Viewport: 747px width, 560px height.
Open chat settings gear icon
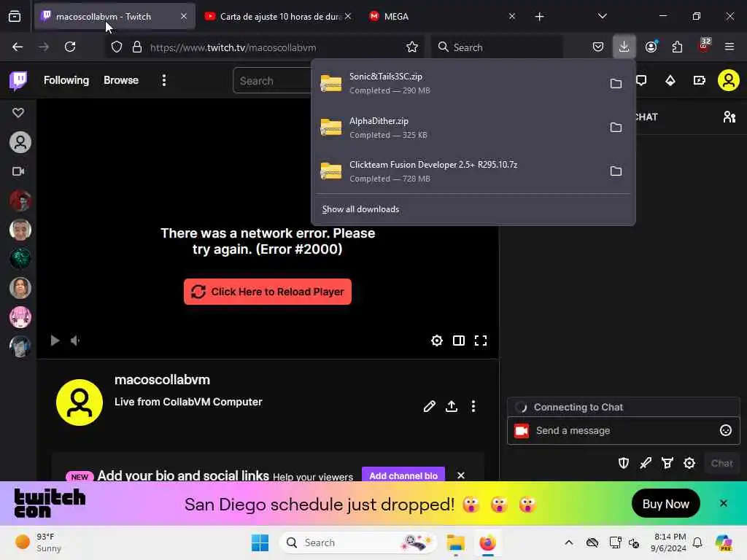click(689, 463)
